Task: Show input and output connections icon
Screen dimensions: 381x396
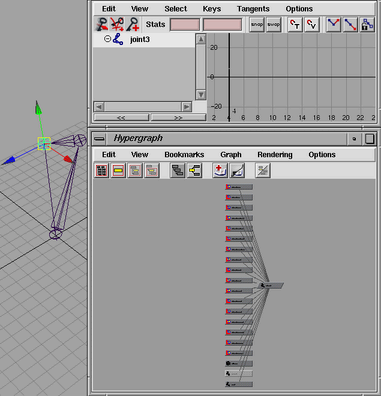Action: 194,171
